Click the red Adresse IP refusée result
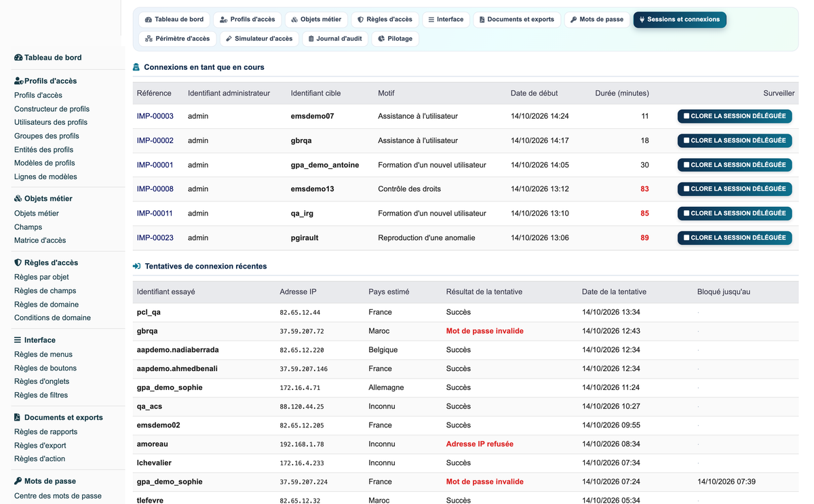Viewport: 814px width, 504px height. tap(480, 444)
